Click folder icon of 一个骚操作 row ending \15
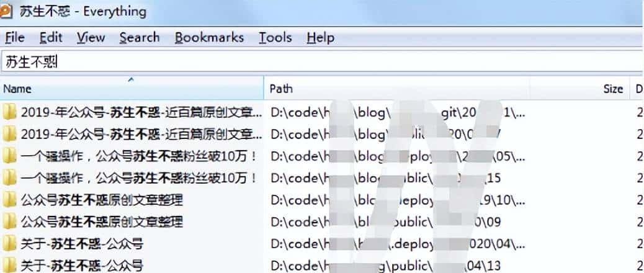The width and height of the screenshot is (644, 273). [x=9, y=177]
